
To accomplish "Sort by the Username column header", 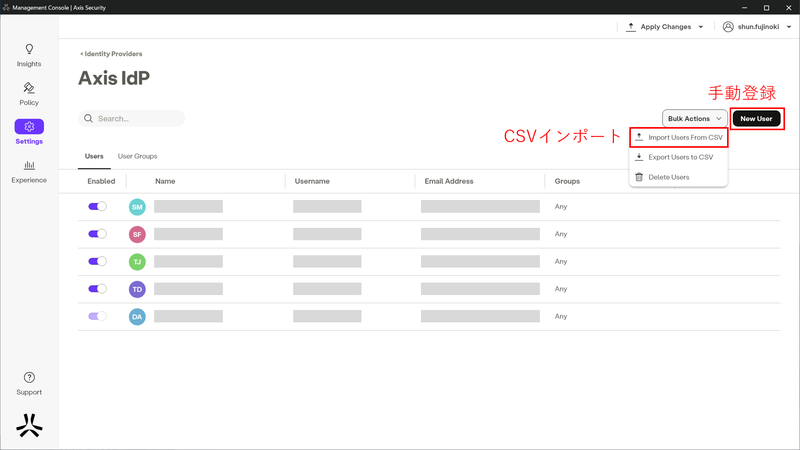I will (312, 181).
